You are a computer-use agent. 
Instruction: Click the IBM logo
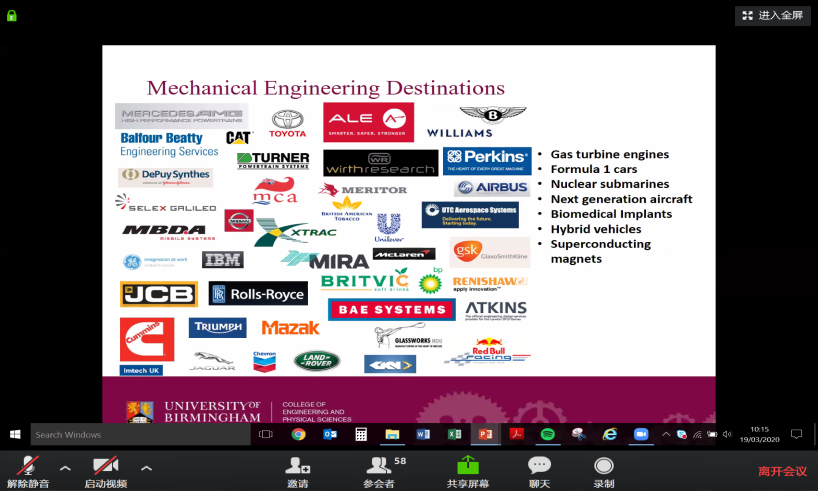coord(223,259)
